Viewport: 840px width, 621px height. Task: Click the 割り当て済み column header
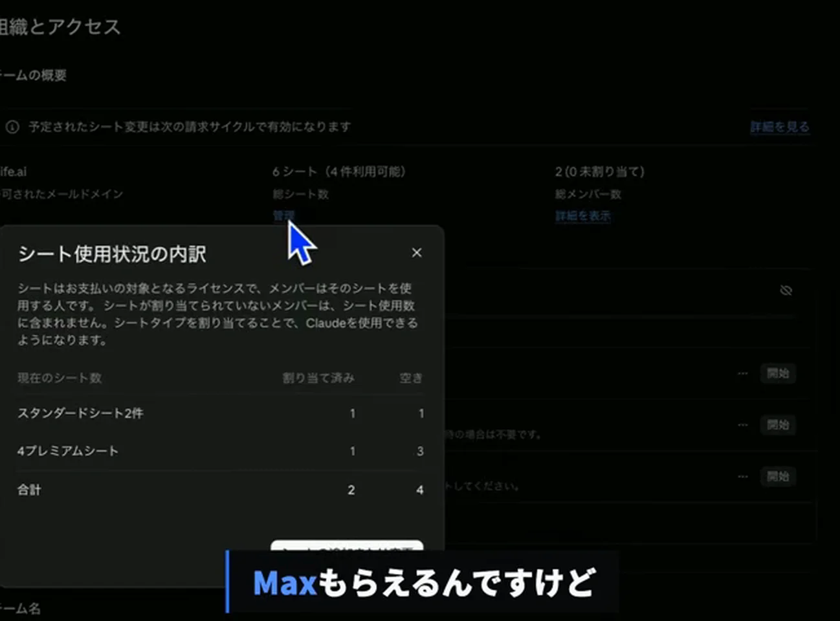[x=318, y=378]
